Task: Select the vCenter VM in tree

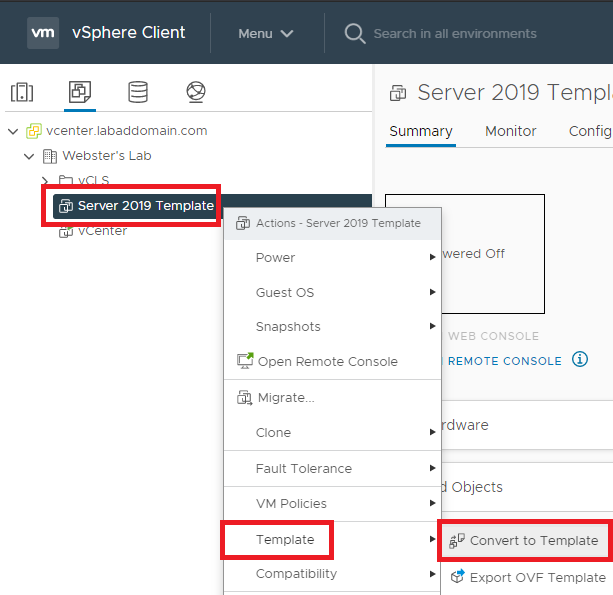Action: 102,231
